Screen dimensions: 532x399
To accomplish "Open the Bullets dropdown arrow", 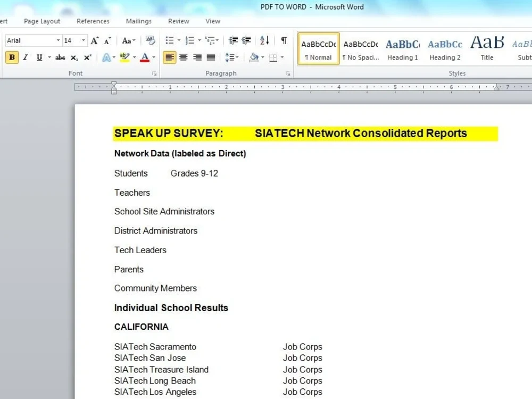I will coord(179,40).
